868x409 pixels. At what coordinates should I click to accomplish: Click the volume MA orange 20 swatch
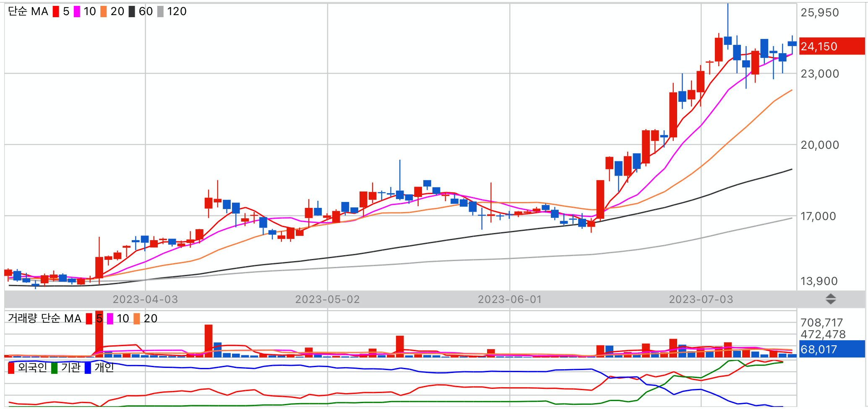click(x=137, y=319)
